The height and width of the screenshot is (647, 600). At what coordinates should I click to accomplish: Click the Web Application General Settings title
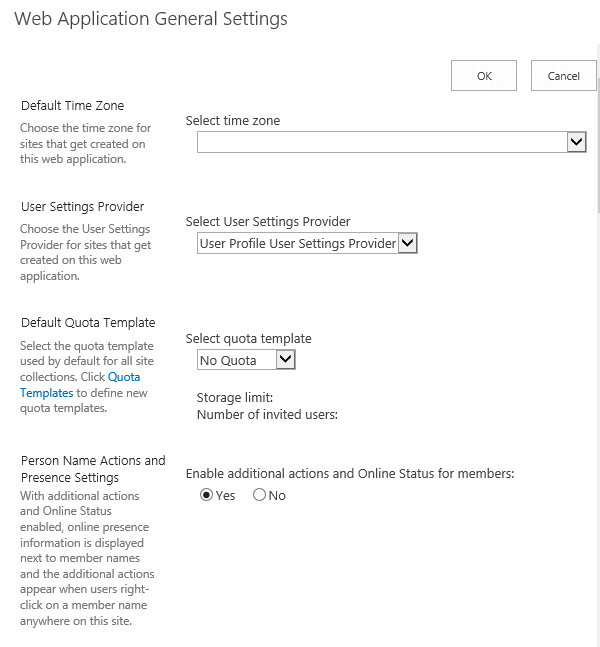(151, 19)
